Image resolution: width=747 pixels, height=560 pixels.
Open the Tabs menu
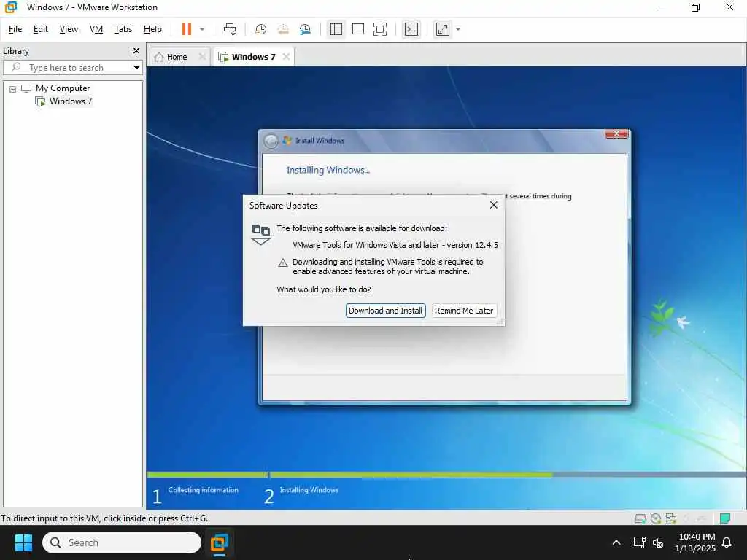pyautogui.click(x=123, y=29)
